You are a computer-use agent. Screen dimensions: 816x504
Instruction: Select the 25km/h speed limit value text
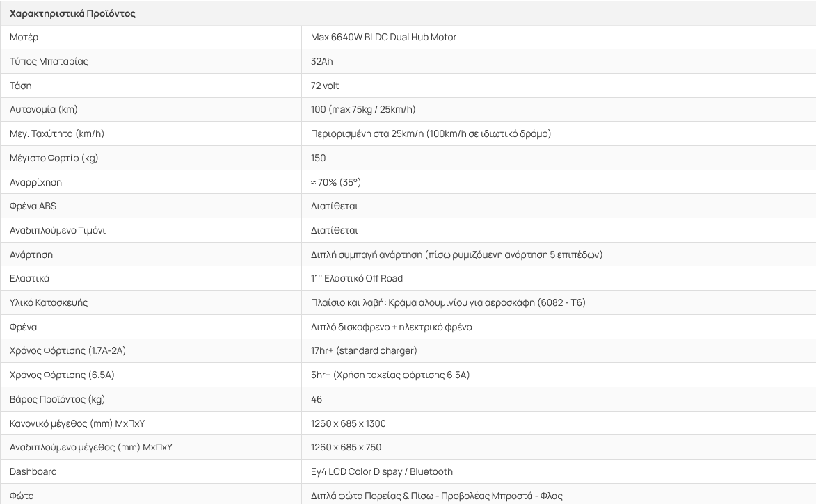click(x=431, y=133)
